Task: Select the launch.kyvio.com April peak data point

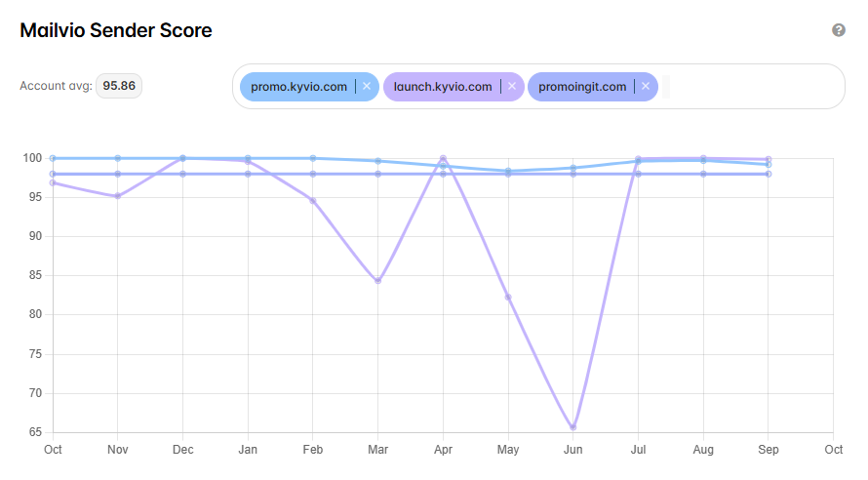Action: tap(443, 158)
